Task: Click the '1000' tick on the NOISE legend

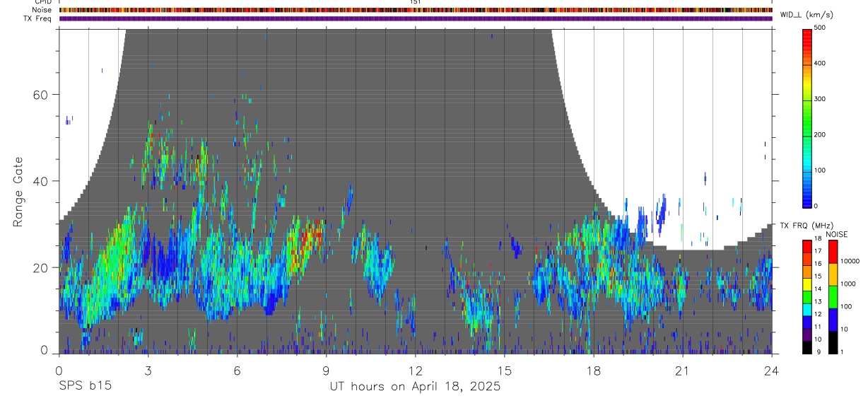Action: [x=849, y=284]
